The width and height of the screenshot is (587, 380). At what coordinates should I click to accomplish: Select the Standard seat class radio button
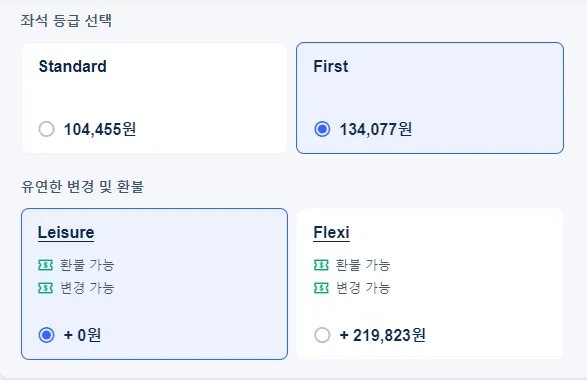[x=46, y=129]
